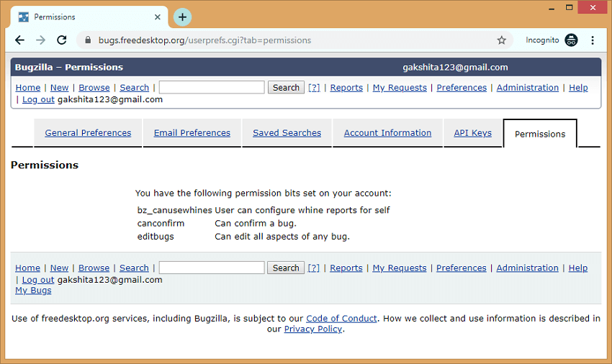Select the API Keys tab
The width and height of the screenshot is (612, 364).
click(472, 133)
